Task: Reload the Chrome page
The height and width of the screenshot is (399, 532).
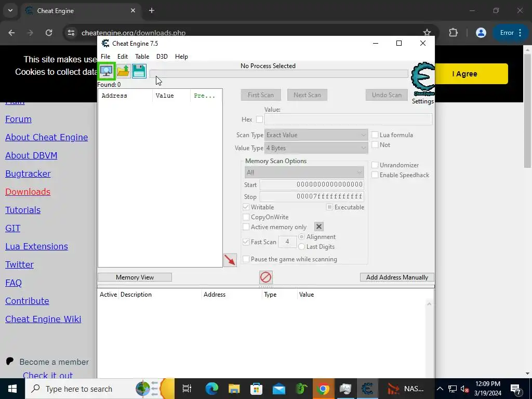Action: (49, 33)
